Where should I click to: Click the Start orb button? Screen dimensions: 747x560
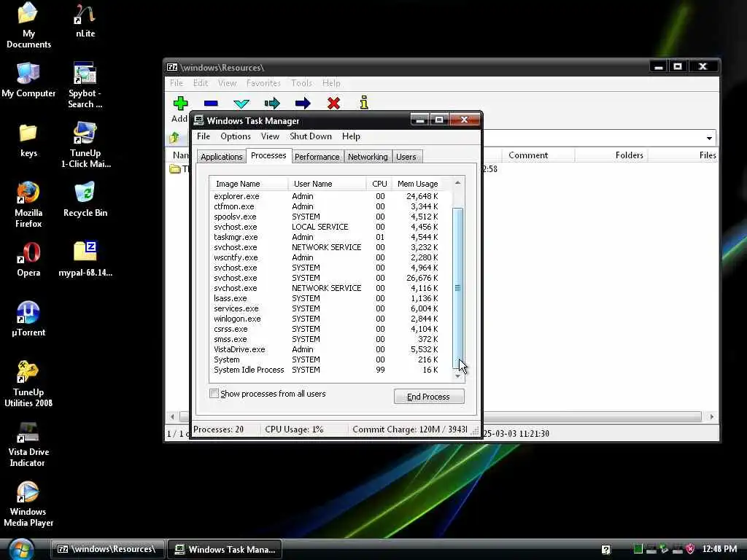(21, 549)
